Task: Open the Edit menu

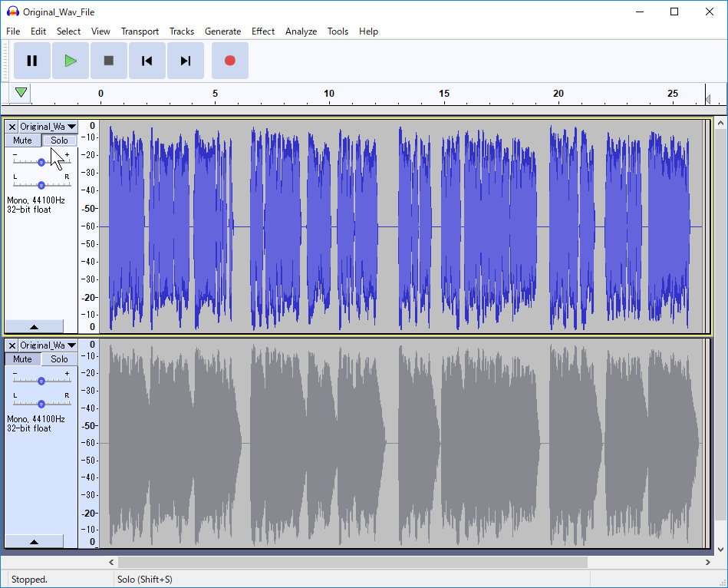Action: coord(38,31)
